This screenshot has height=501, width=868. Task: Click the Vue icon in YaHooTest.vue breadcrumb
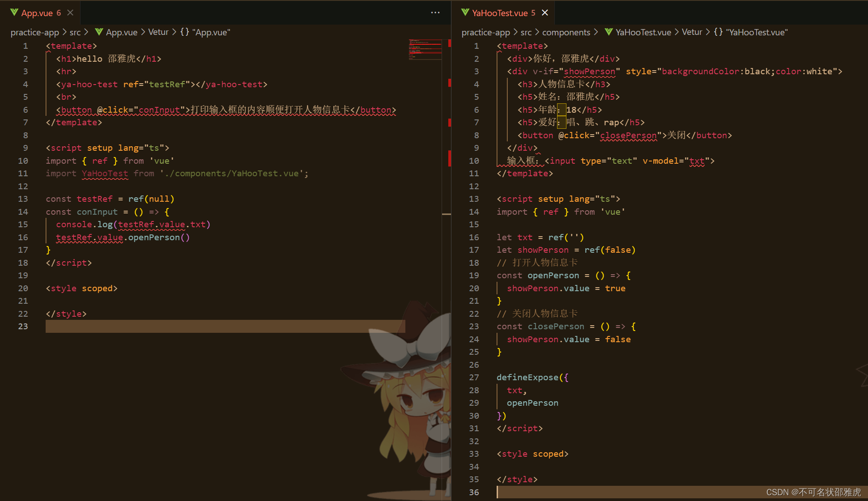click(608, 32)
